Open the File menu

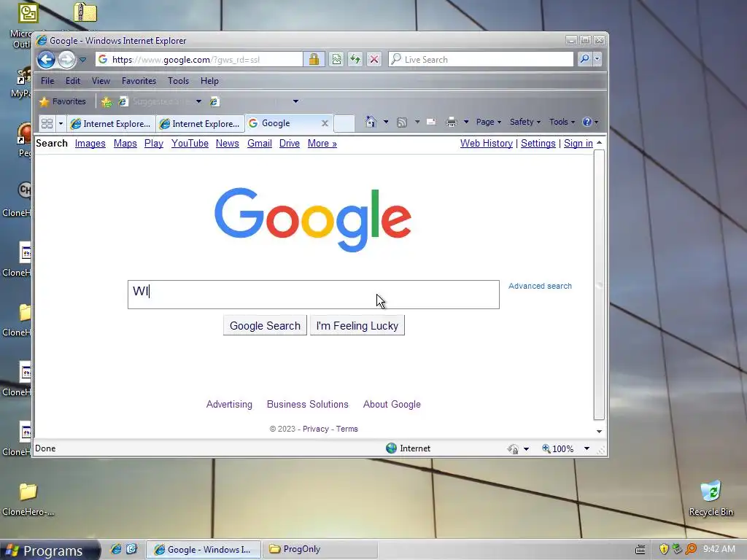(x=47, y=81)
